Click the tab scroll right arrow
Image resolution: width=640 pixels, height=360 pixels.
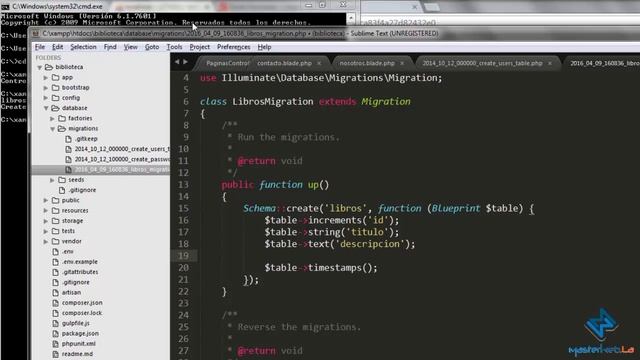(185, 62)
